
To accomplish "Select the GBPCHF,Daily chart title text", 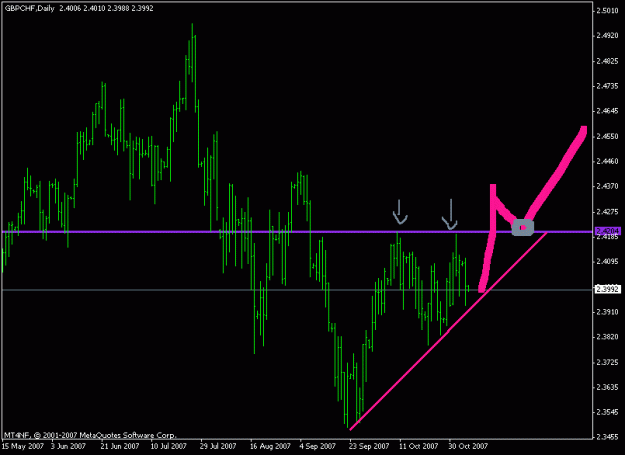I will 29,8.
